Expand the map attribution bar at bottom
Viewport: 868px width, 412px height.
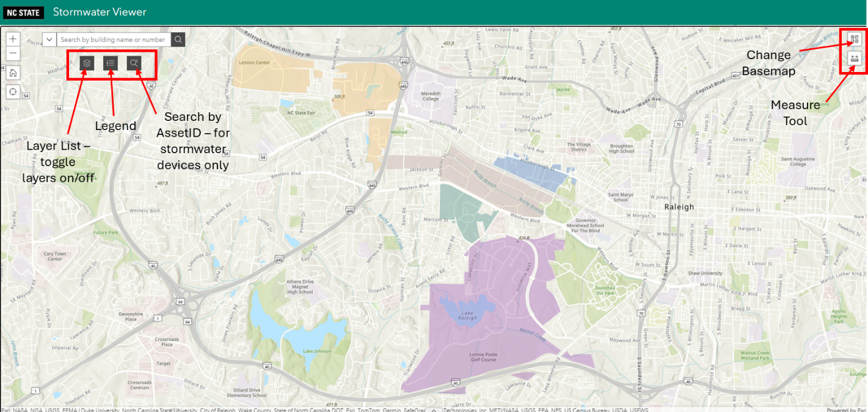click(434, 410)
